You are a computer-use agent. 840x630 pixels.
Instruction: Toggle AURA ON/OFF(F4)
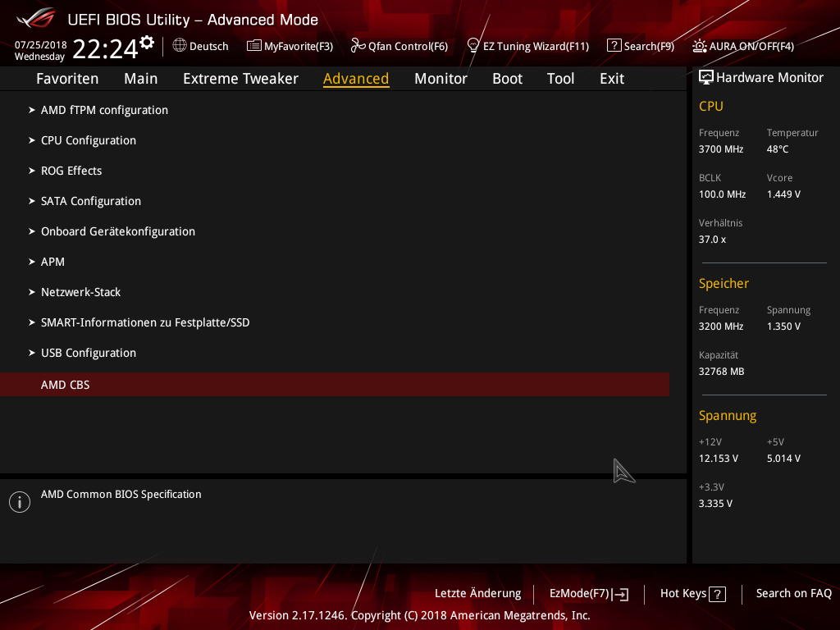751,46
